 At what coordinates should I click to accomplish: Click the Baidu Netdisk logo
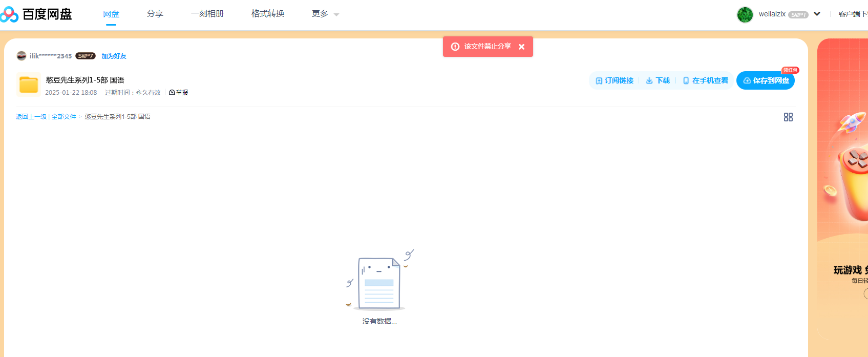[x=36, y=14]
